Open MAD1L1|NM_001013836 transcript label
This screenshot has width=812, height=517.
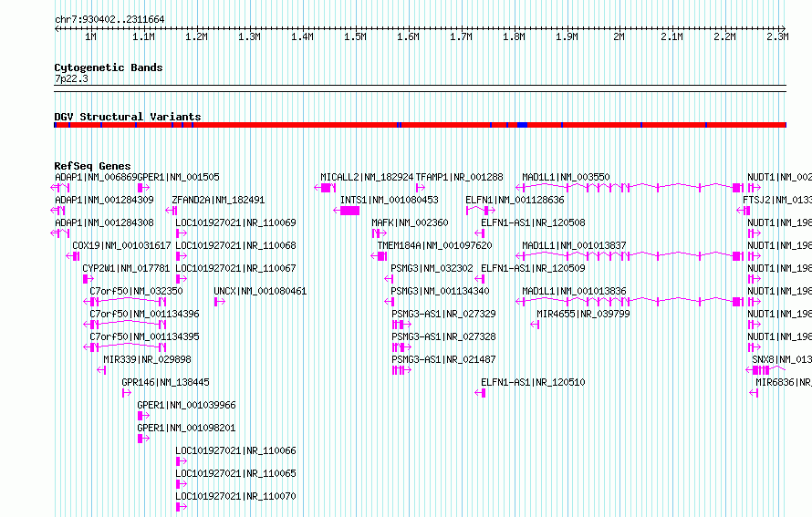[x=574, y=291]
